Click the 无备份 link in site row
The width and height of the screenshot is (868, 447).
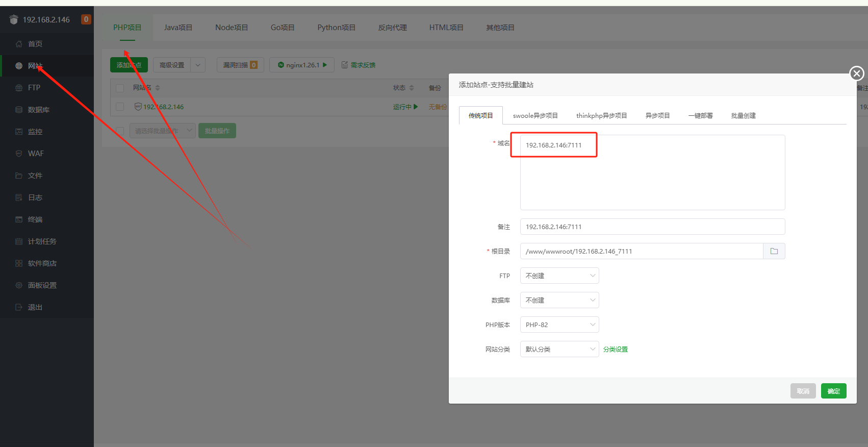tap(438, 107)
